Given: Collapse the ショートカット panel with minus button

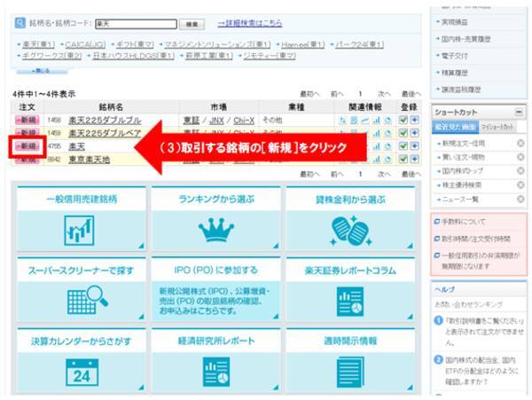Looking at the screenshot, I should click(520, 112).
